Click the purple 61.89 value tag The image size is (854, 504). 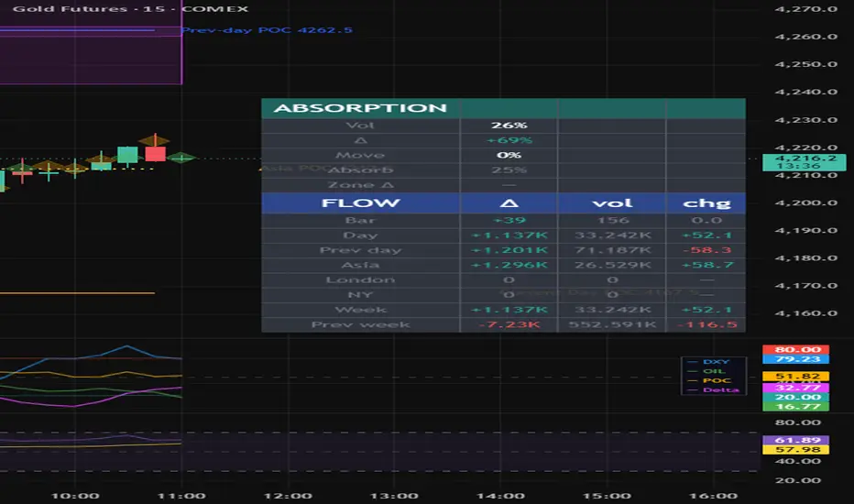tap(795, 440)
